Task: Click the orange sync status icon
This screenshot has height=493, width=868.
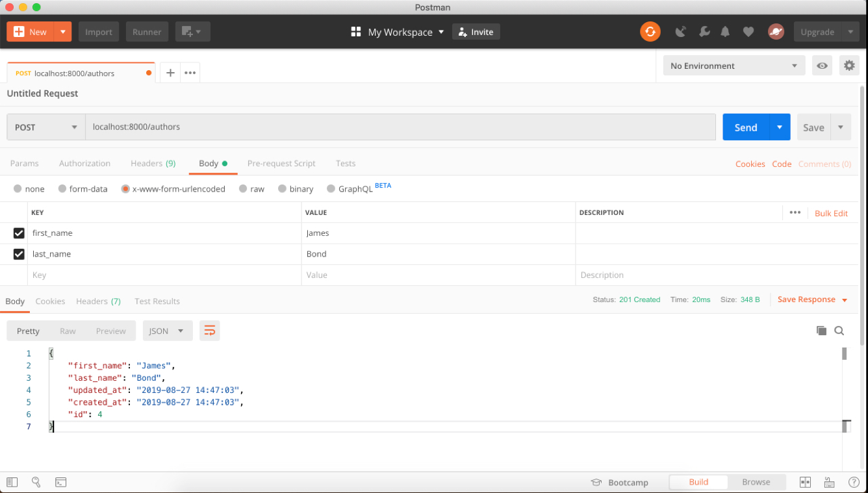Action: (x=650, y=31)
